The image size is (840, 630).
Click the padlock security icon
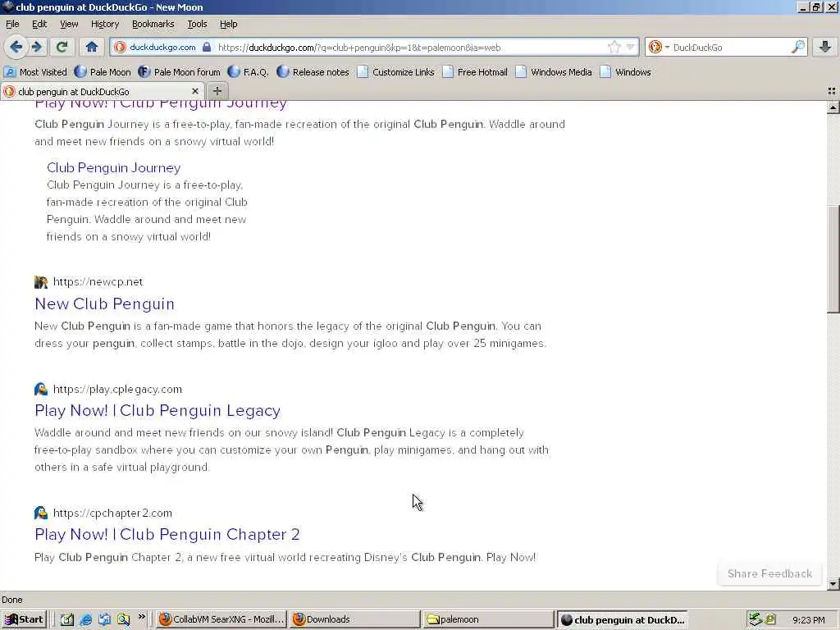(x=207, y=47)
